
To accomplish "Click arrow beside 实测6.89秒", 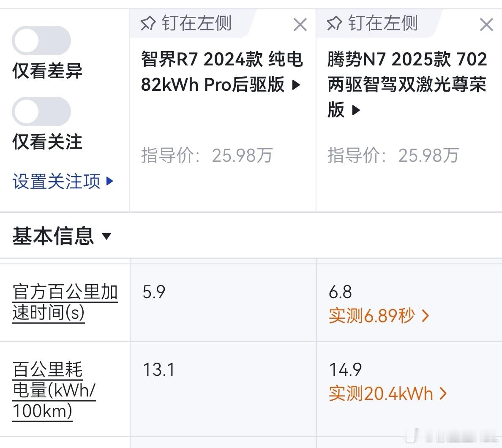I will click(x=426, y=316).
